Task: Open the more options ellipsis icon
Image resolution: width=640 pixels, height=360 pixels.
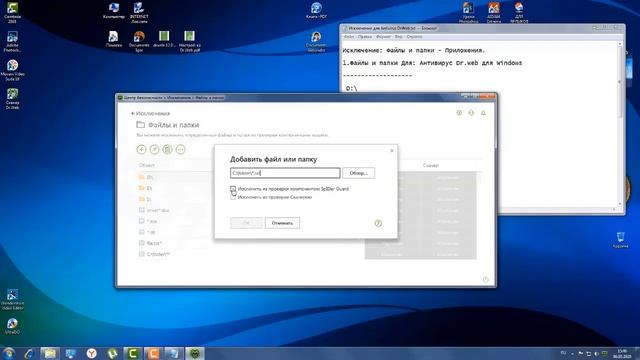Action: pyautogui.click(x=180, y=149)
